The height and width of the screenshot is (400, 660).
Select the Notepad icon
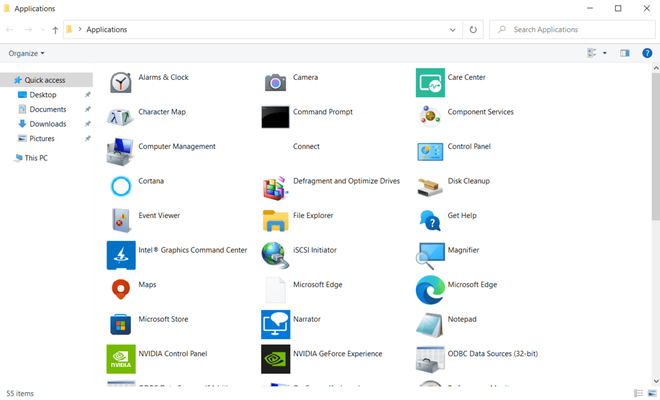click(x=430, y=324)
